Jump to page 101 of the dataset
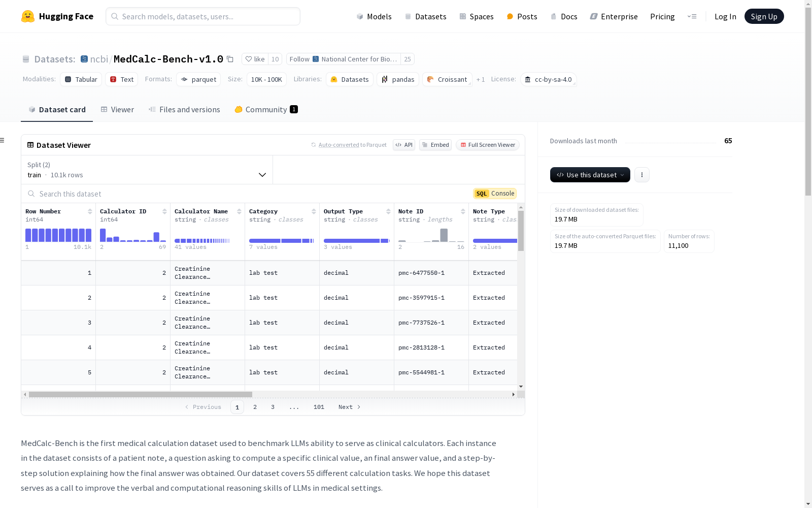This screenshot has height=508, width=812. click(319, 407)
